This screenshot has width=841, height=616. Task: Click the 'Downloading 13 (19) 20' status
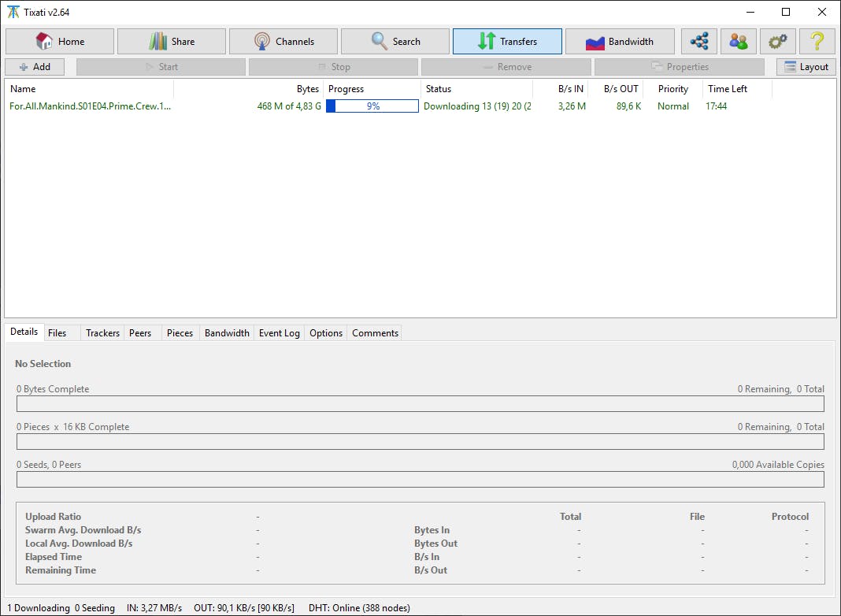coord(477,106)
